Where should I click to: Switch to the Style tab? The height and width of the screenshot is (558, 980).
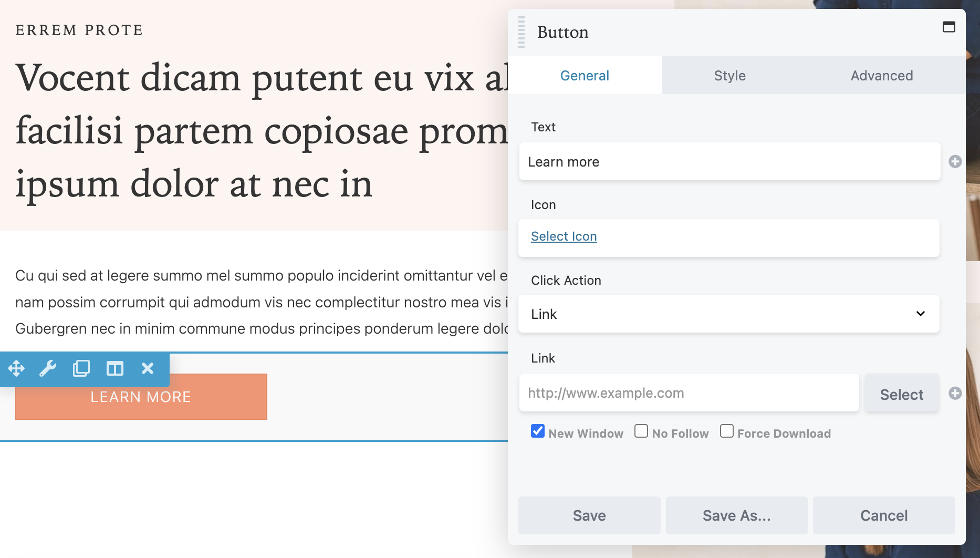coord(729,76)
